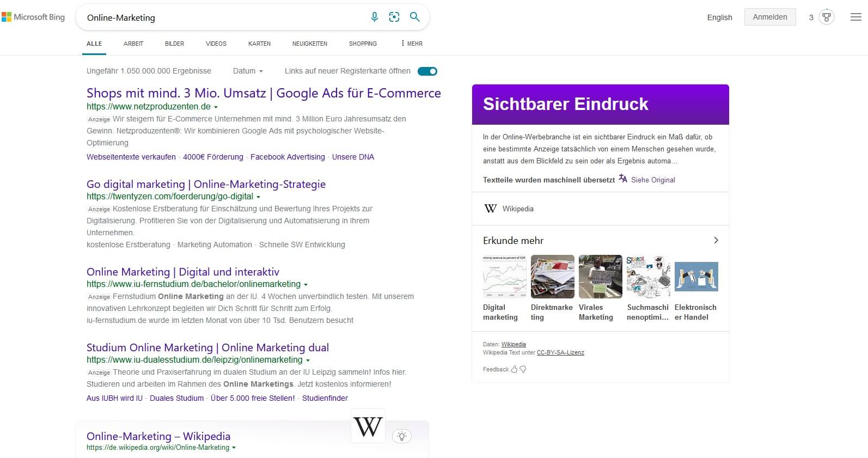The width and height of the screenshot is (868, 458).
Task: Expand iu-fernstudium.de URL dropdown arrow
Action: [x=305, y=285]
